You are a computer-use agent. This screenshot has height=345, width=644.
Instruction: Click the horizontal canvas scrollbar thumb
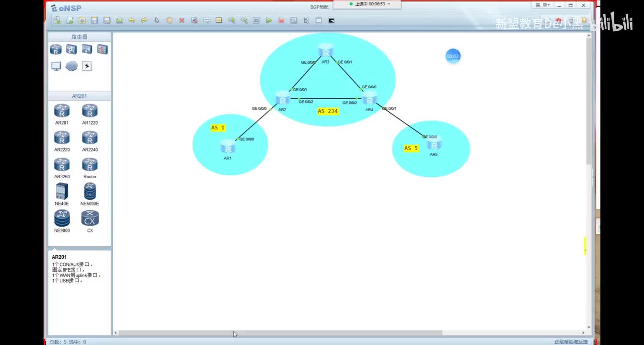coord(280,333)
